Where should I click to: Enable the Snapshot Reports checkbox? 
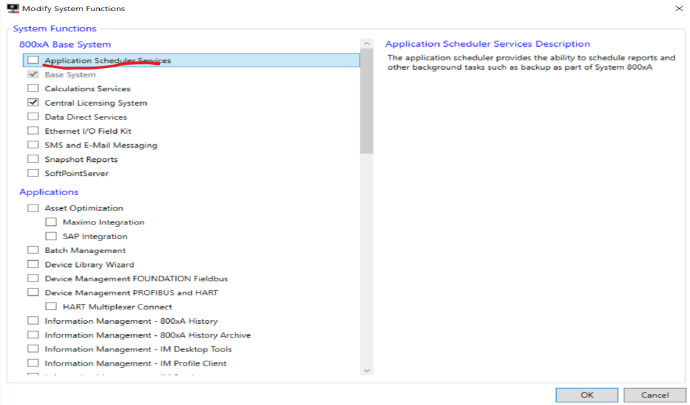pyautogui.click(x=33, y=158)
